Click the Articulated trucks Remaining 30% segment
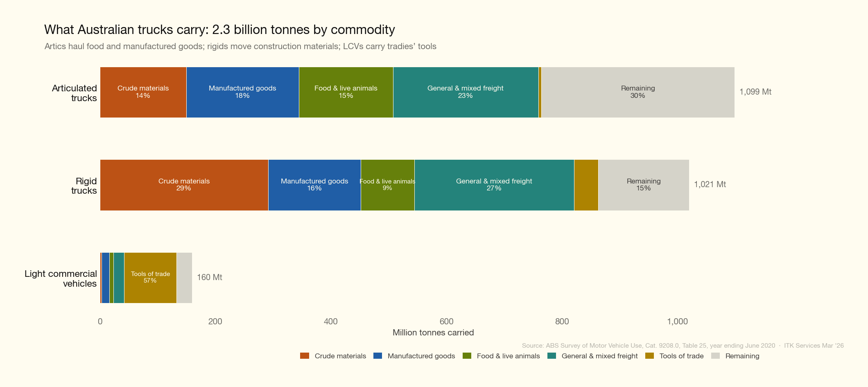Viewport: 868px width, 387px height. 637,92
